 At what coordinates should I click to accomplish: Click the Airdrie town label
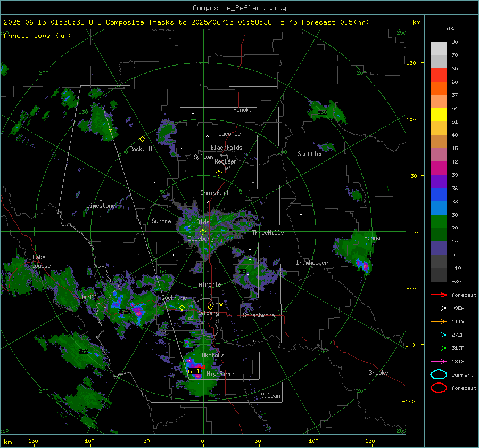[x=210, y=284]
